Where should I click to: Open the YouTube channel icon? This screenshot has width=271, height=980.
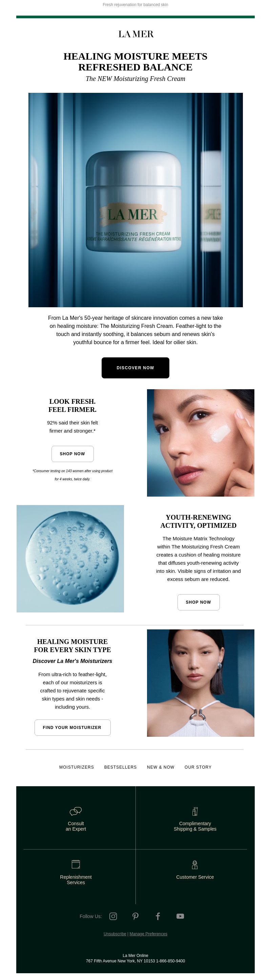point(180,916)
